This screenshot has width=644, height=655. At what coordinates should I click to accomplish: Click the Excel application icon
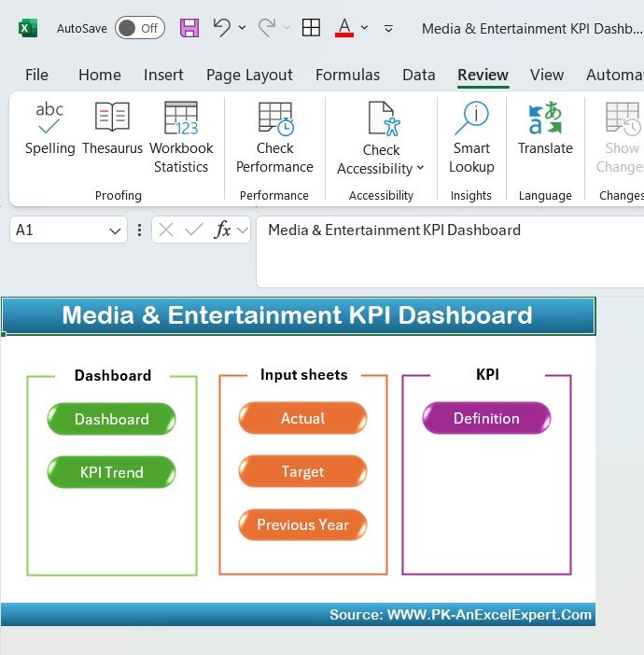pos(28,28)
